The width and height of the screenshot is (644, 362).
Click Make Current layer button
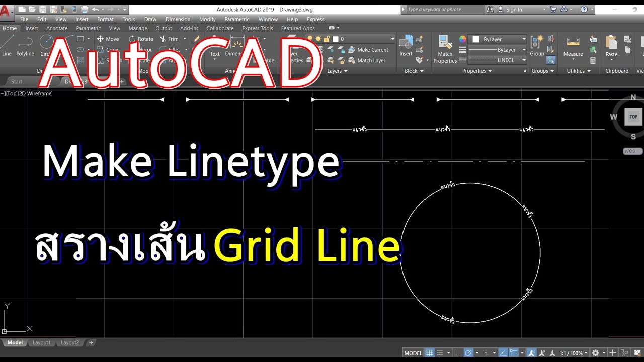368,50
